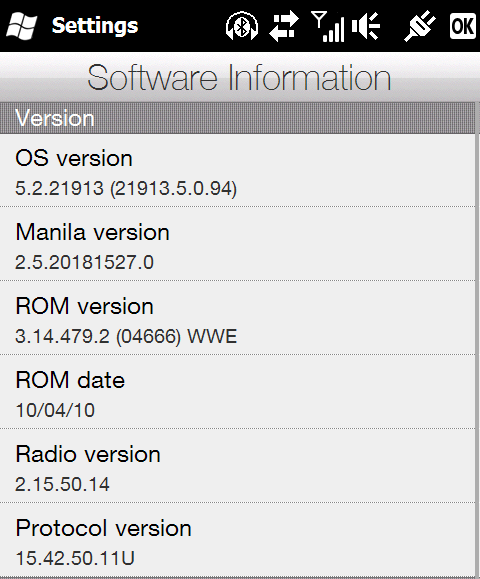Tap the power plug charging icon
480x579 pixels.
click(x=420, y=26)
